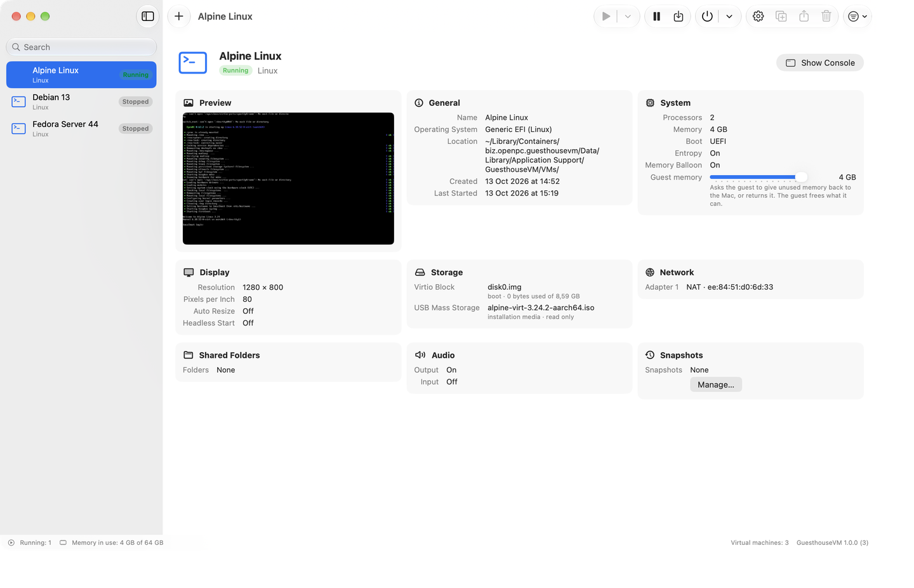Click the Network panel globe icon
Viewport: 914px width, 588px height.
point(650,272)
